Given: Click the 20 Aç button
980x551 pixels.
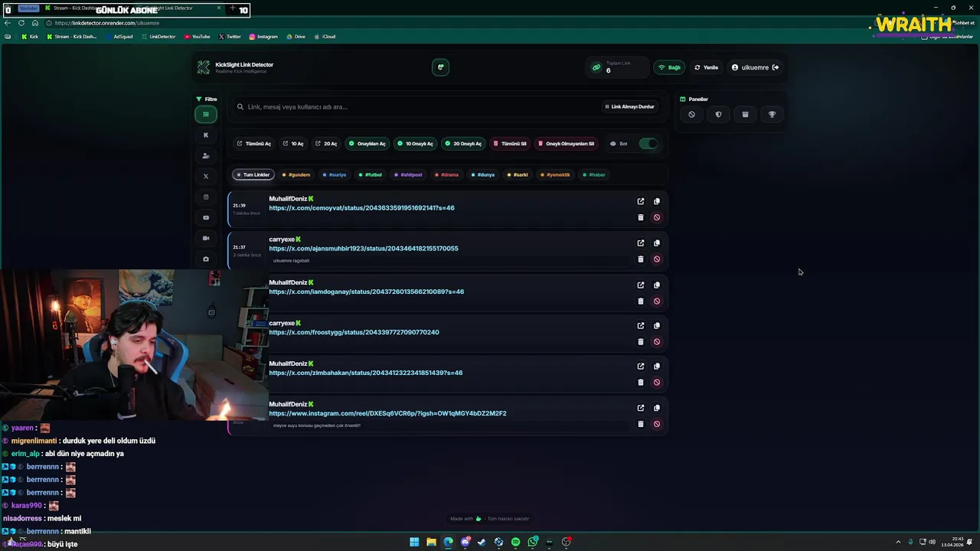Looking at the screenshot, I should [326, 143].
